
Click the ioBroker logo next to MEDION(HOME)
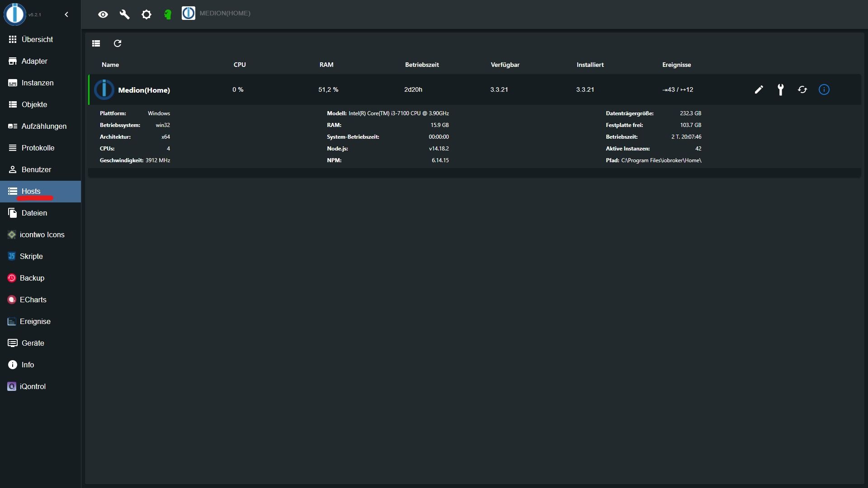click(x=189, y=13)
